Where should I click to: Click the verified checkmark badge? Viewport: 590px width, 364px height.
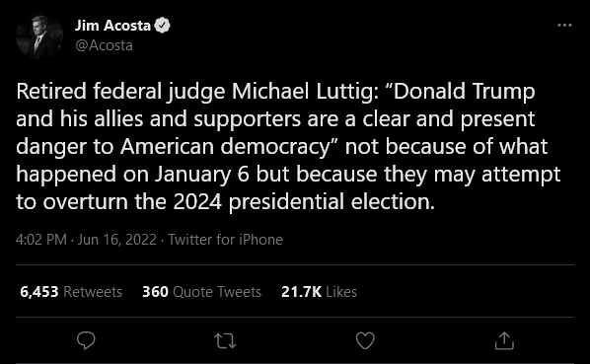(x=162, y=26)
